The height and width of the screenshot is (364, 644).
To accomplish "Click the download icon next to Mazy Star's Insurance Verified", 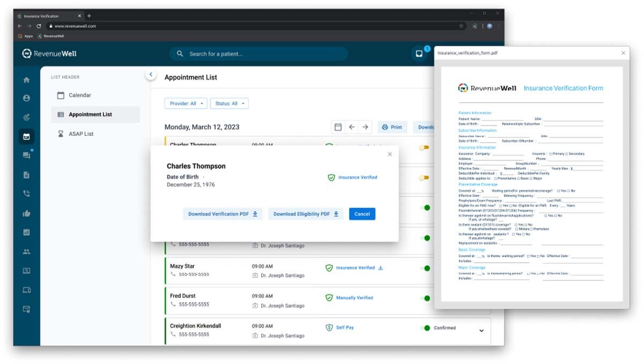I will [x=380, y=268].
